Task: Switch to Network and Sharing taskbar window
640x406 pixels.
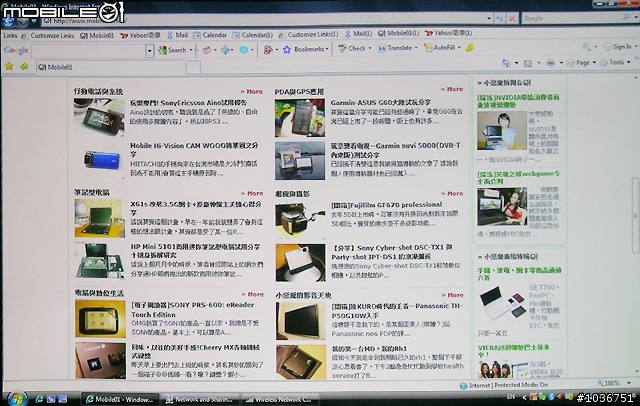Action: [200, 399]
